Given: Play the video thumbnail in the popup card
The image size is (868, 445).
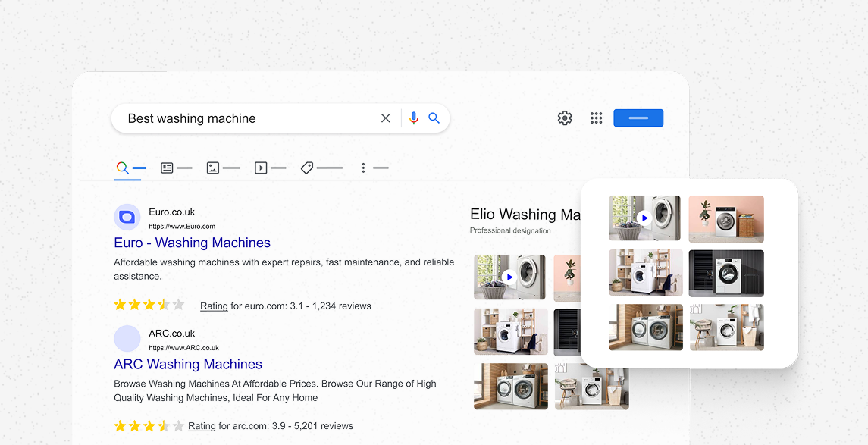Looking at the screenshot, I should pos(645,218).
